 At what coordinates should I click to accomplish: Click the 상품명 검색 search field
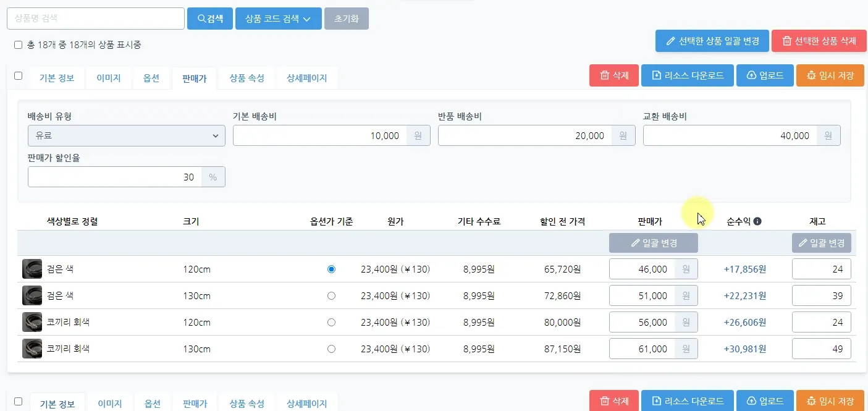96,19
